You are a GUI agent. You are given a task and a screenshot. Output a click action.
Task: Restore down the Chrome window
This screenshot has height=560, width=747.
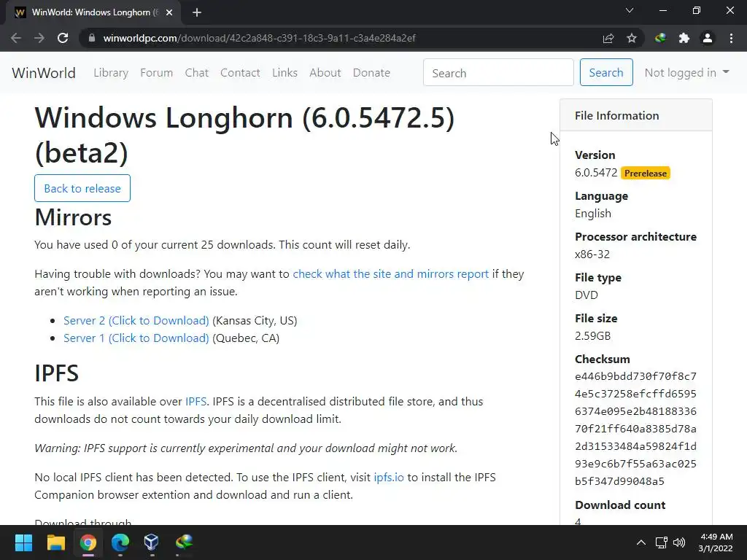(697, 10)
